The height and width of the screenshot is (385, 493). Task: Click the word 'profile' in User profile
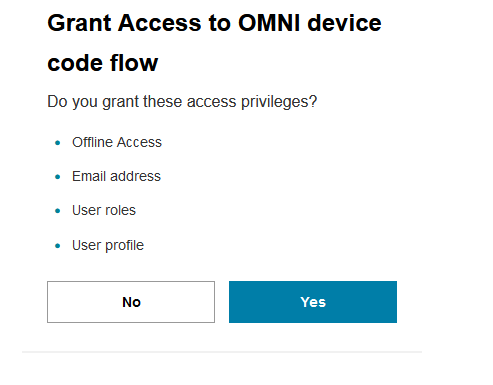124,245
